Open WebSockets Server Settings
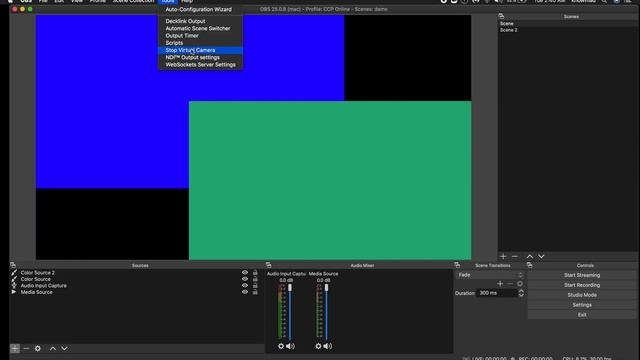 click(x=200, y=65)
